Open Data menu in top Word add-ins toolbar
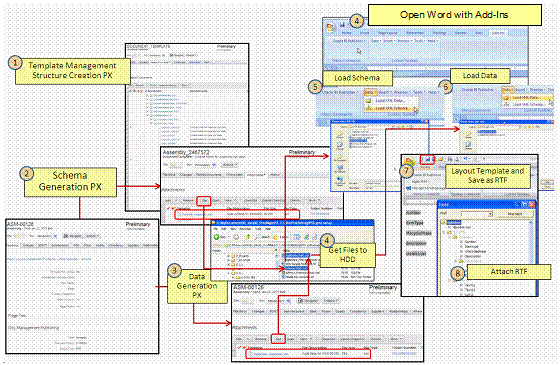 (x=375, y=41)
